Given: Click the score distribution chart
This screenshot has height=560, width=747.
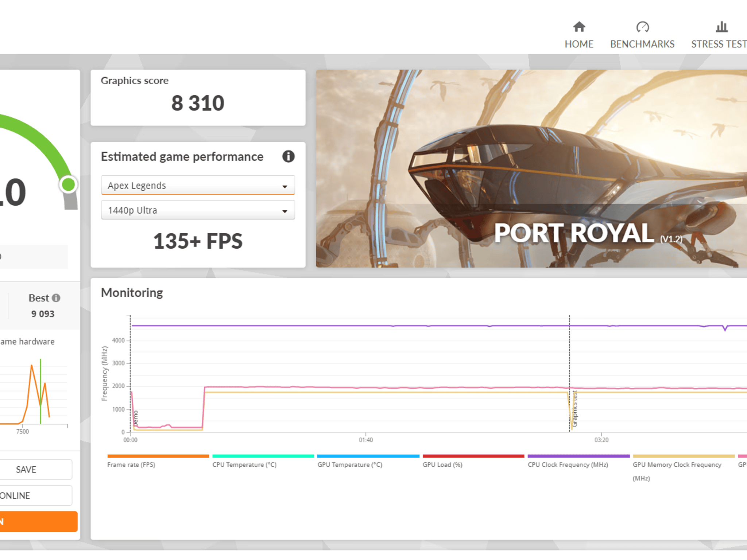Looking at the screenshot, I should pos(34,392).
